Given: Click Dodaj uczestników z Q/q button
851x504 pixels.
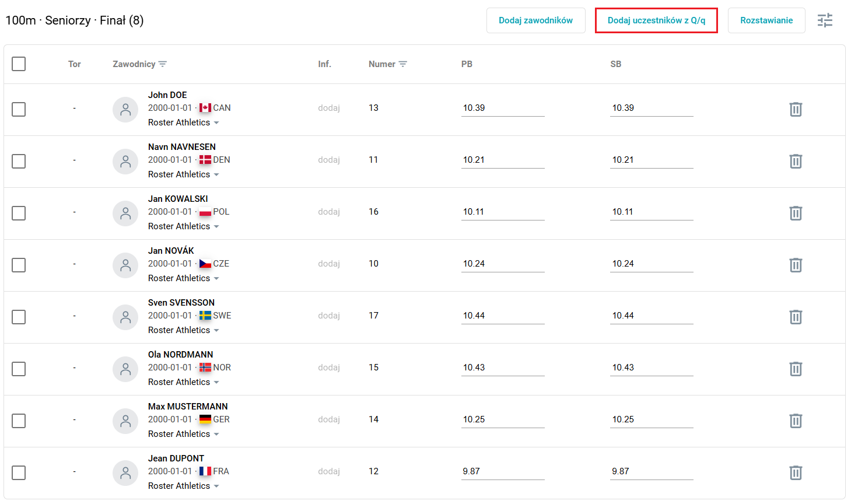Looking at the screenshot, I should coord(656,20).
